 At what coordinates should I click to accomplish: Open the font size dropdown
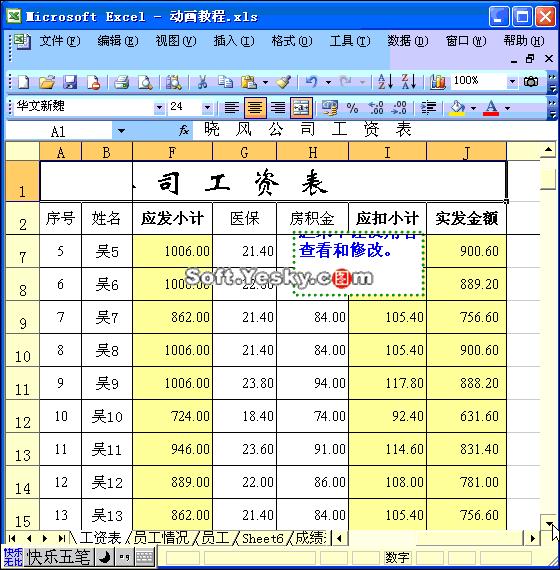pyautogui.click(x=207, y=108)
